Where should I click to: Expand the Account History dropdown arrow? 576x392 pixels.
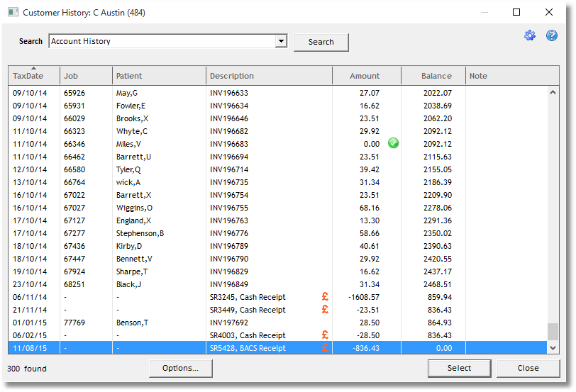(281, 40)
